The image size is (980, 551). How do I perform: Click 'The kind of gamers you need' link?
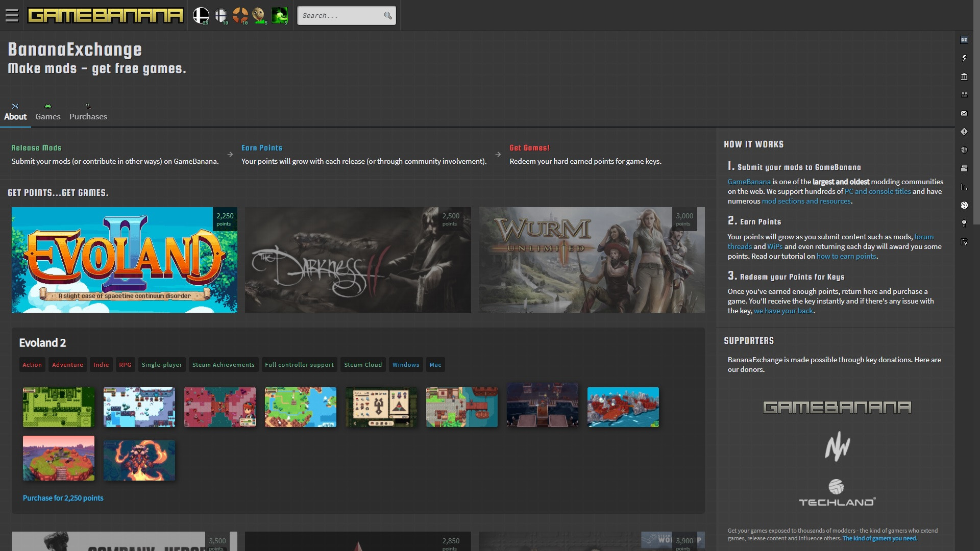(x=880, y=538)
